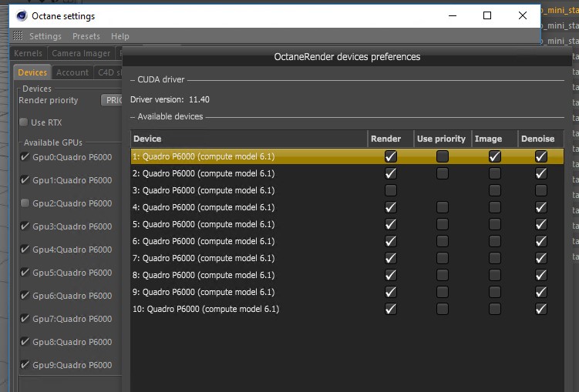Image resolution: width=579 pixels, height=392 pixels.
Task: Enable Image checkbox for device 8
Action: pos(495,275)
